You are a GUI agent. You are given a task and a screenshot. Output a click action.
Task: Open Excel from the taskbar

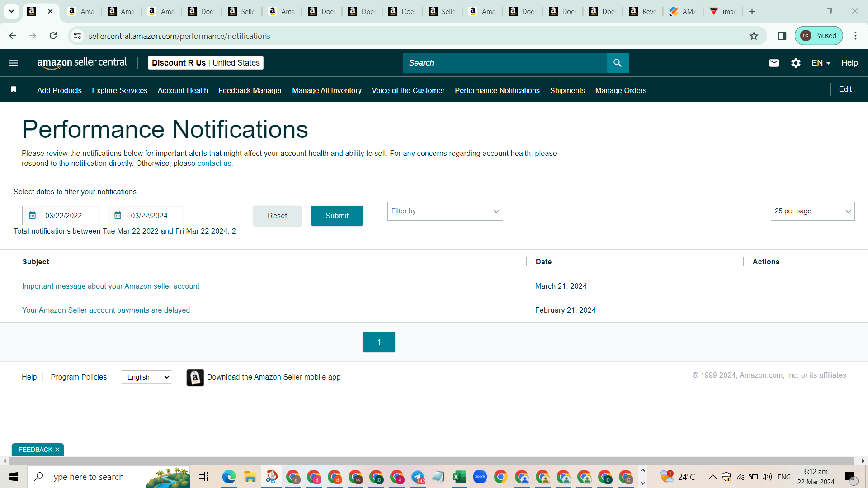point(459,477)
